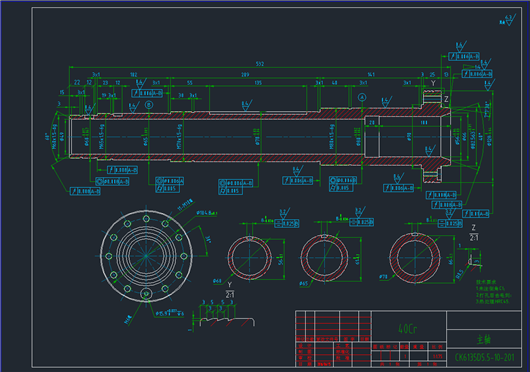Click the 主轴 title block text

(484, 339)
